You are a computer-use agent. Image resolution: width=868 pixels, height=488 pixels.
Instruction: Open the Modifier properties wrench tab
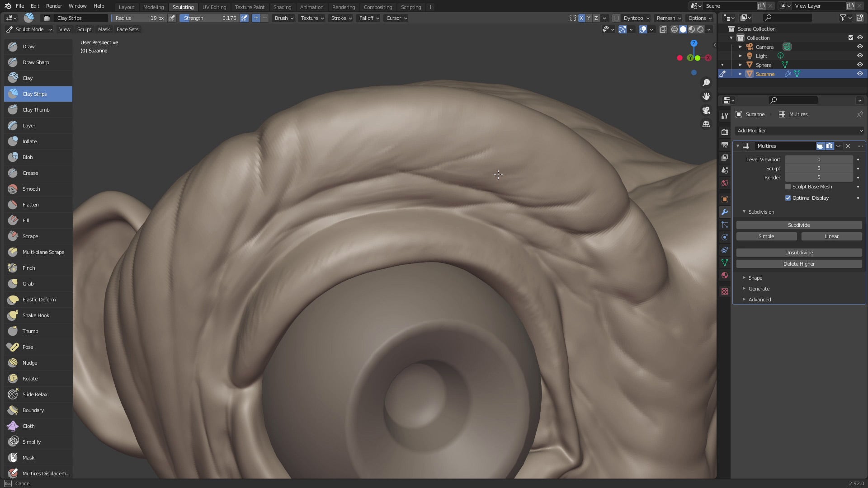pos(725,212)
